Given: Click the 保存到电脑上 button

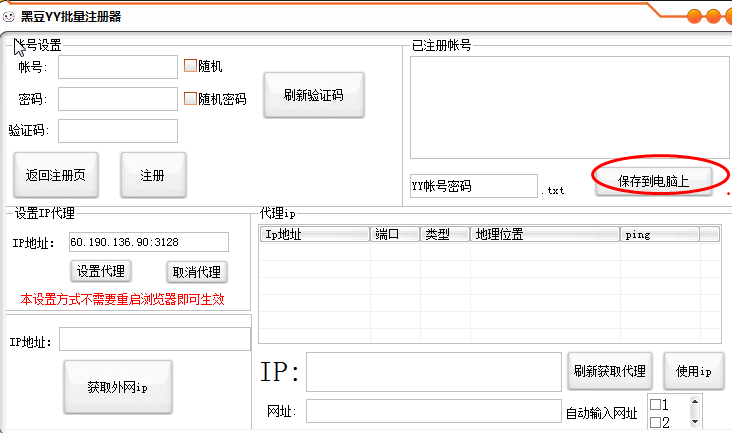Looking at the screenshot, I should tap(654, 181).
